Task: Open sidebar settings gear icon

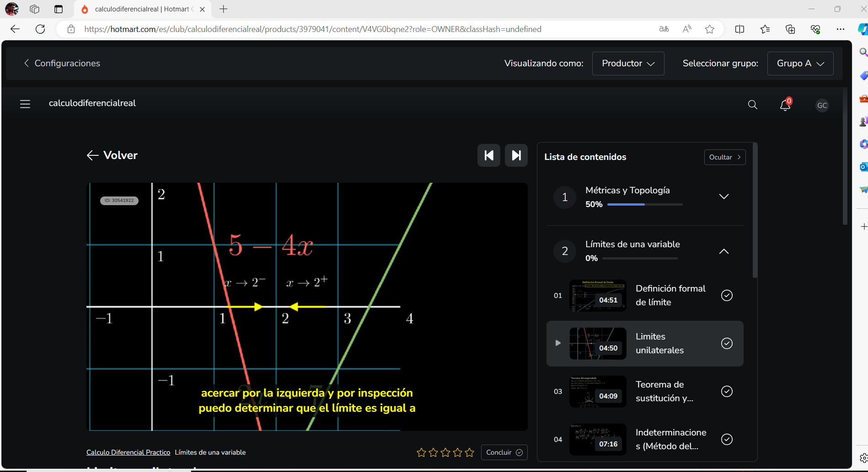Action: 863,458
